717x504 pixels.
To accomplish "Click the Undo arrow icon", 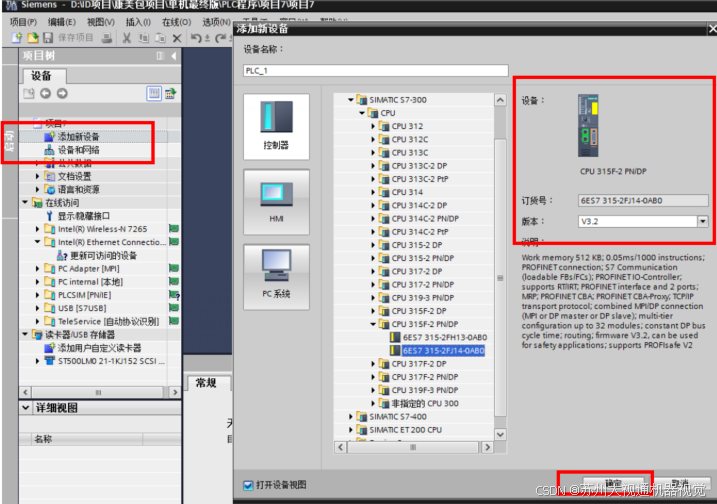I will 196,38.
